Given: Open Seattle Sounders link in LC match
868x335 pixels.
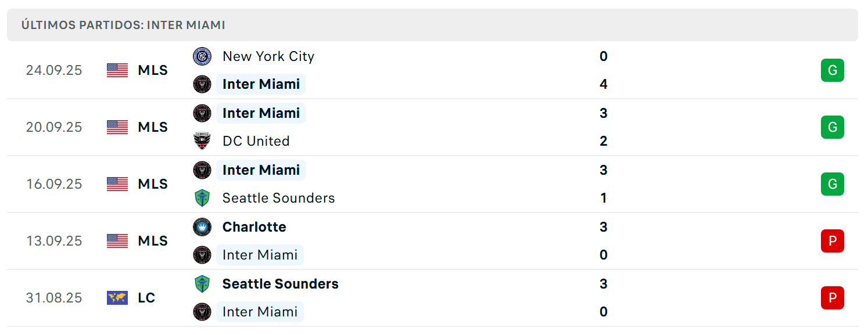Looking at the screenshot, I should (280, 284).
